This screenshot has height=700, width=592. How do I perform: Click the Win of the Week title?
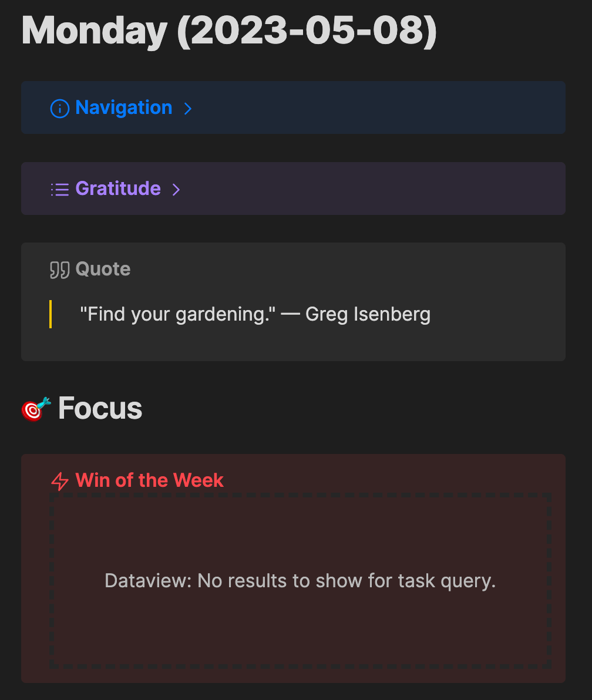pyautogui.click(x=149, y=480)
